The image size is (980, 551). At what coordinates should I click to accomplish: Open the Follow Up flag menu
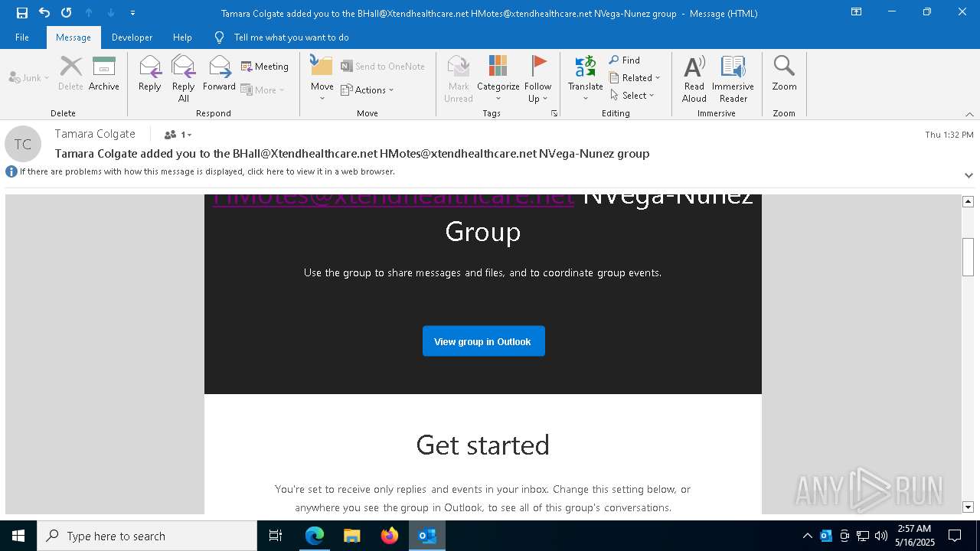pos(538,79)
